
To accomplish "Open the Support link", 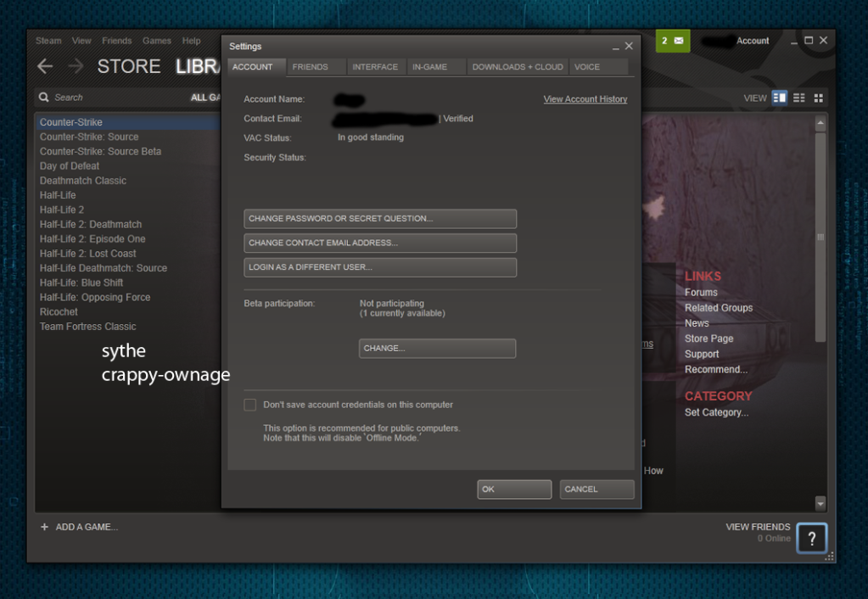I will (702, 355).
